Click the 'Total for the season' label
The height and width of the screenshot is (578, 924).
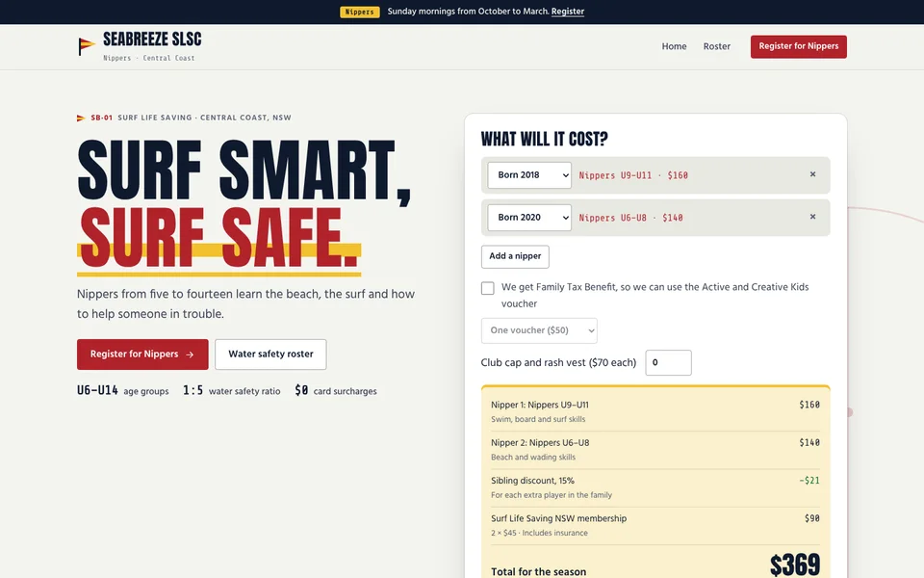coord(539,571)
